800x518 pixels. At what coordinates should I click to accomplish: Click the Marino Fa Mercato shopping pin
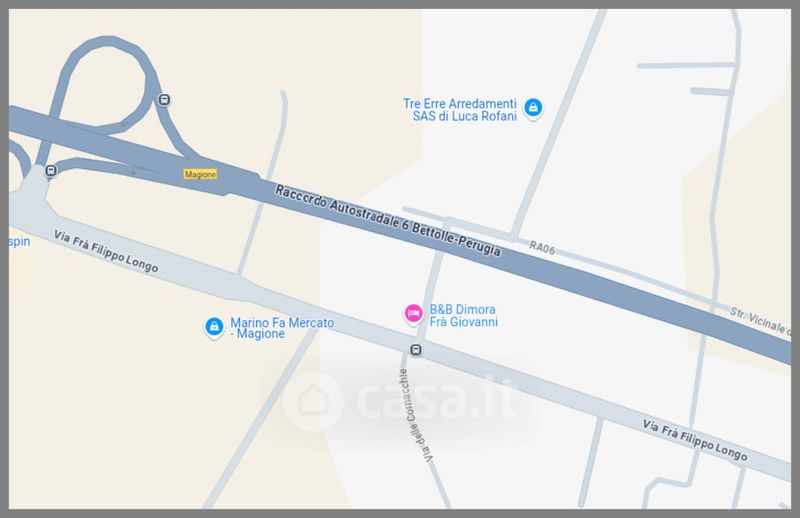pyautogui.click(x=214, y=327)
